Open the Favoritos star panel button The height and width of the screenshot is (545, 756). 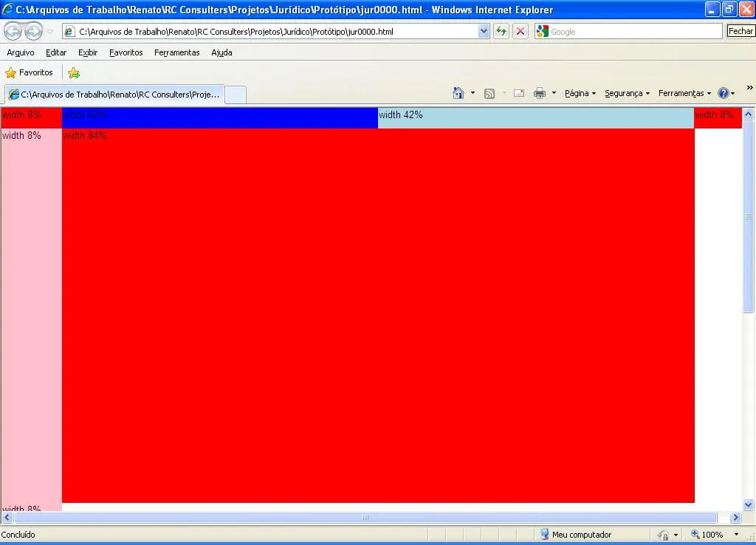coord(29,73)
